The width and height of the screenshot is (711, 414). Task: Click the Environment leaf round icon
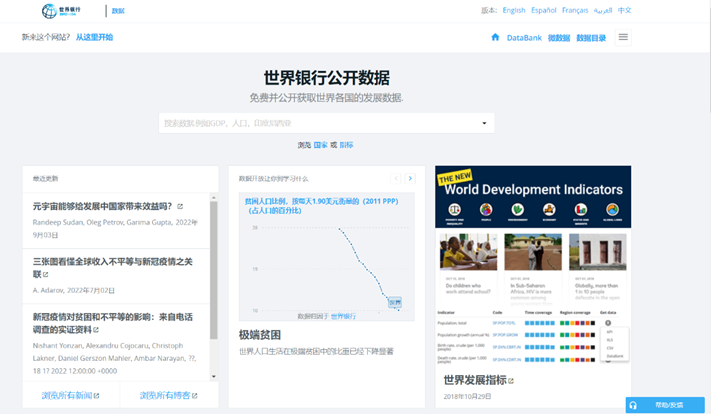click(517, 209)
